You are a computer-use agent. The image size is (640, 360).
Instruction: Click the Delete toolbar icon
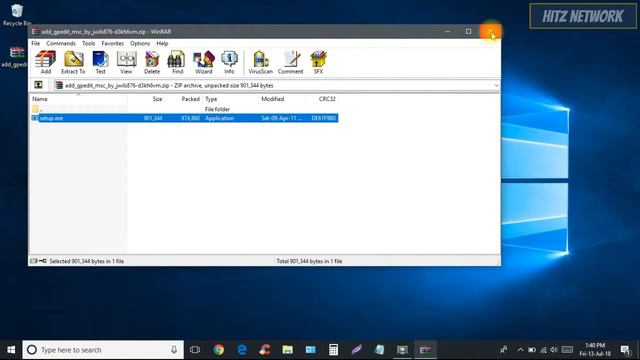click(152, 62)
